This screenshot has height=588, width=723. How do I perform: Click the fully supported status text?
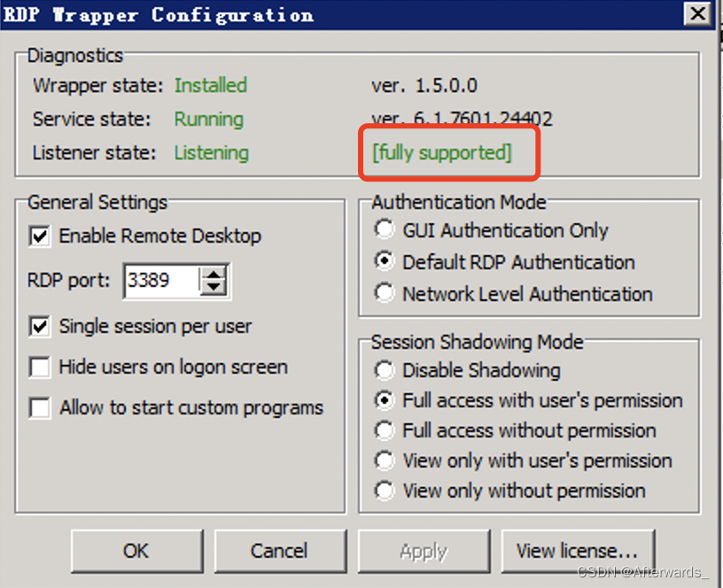coord(442,152)
